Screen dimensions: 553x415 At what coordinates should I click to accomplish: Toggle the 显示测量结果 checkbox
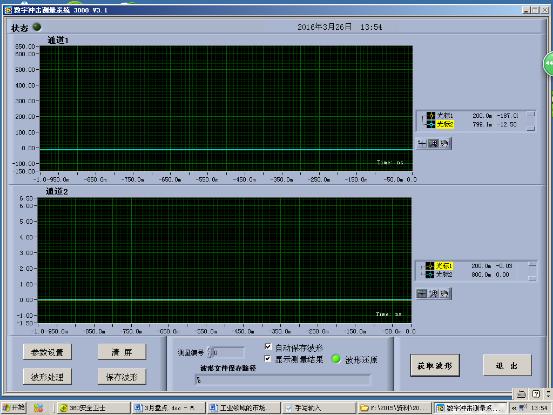click(268, 359)
